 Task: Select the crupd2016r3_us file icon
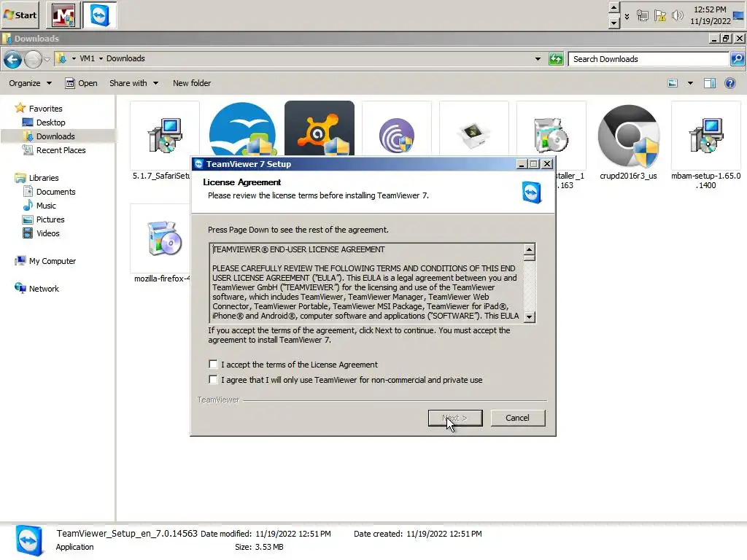point(628,136)
